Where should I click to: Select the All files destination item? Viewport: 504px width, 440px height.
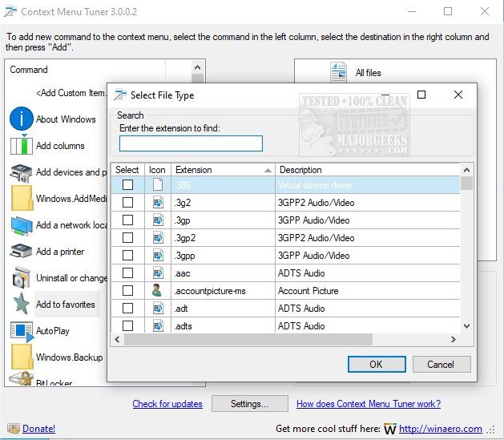[368, 73]
